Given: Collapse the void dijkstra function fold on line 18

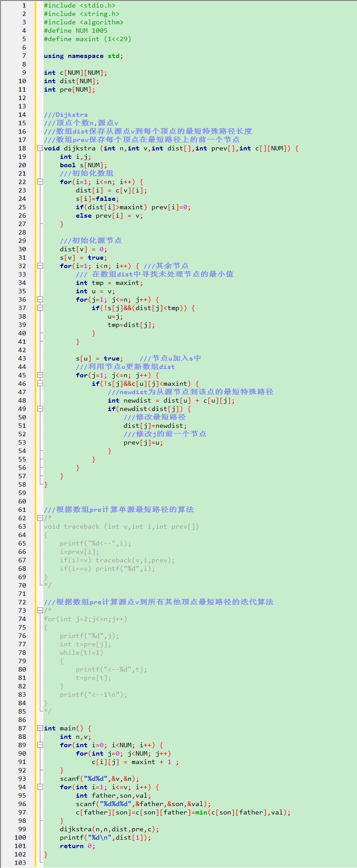Looking at the screenshot, I should click(40, 148).
